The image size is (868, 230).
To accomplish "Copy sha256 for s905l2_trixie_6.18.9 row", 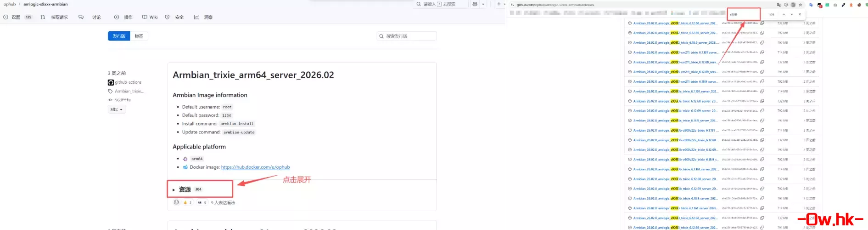I will point(762,43).
